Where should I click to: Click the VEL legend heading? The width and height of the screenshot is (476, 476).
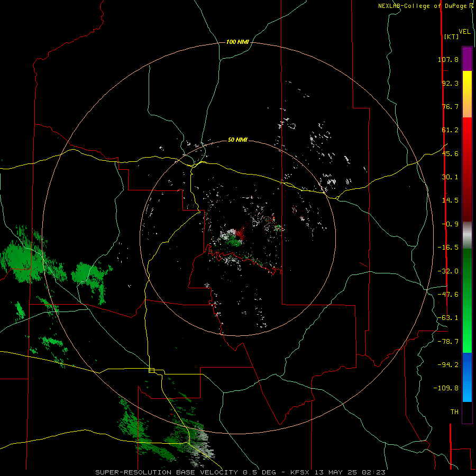[x=464, y=32]
